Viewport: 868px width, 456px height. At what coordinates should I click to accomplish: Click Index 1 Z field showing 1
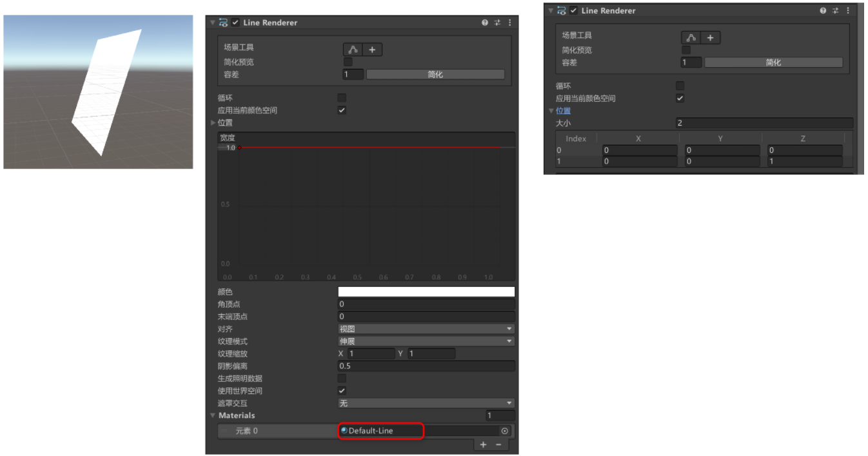pos(805,162)
